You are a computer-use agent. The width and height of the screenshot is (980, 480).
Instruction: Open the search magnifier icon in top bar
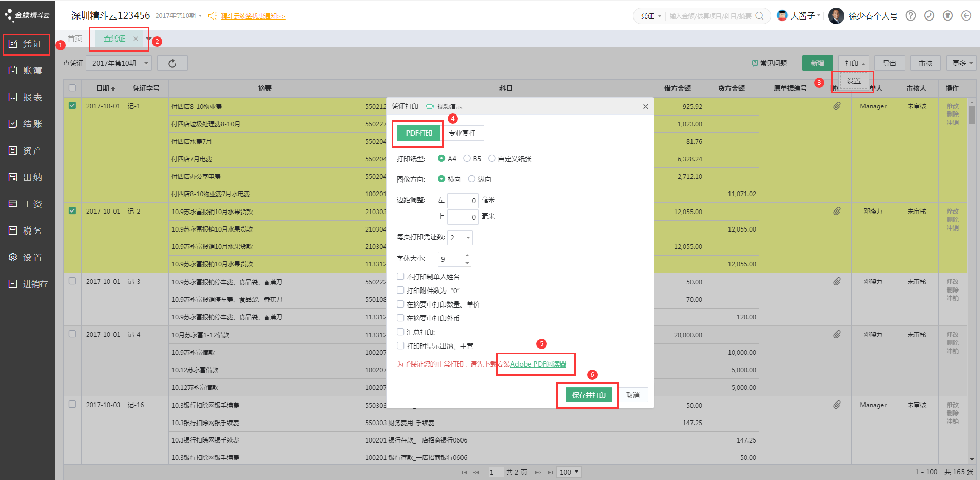click(x=760, y=16)
